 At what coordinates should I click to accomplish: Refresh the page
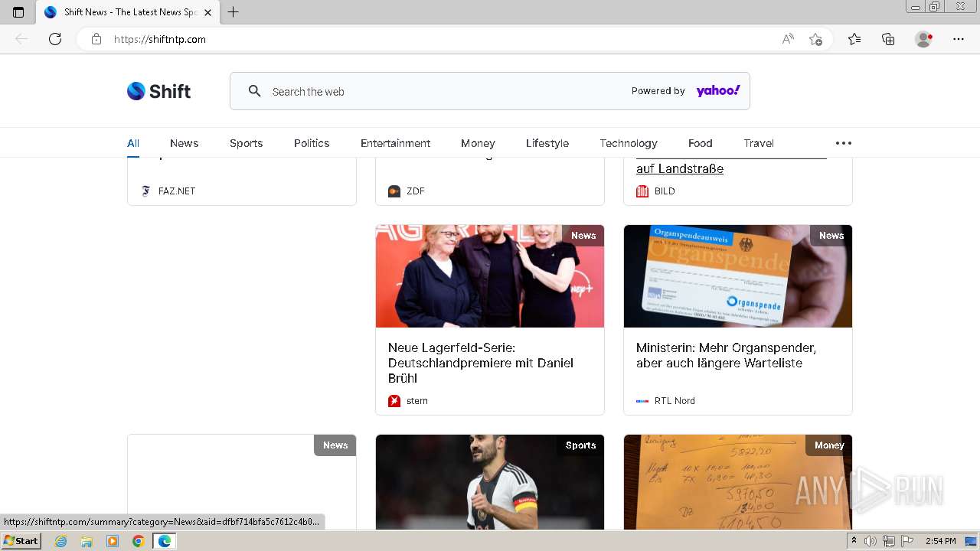(x=55, y=39)
